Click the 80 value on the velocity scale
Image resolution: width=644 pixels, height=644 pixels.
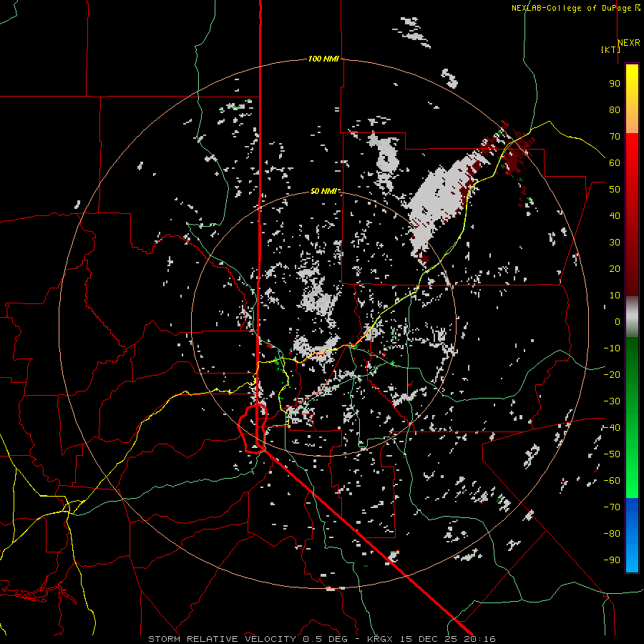pyautogui.click(x=615, y=110)
